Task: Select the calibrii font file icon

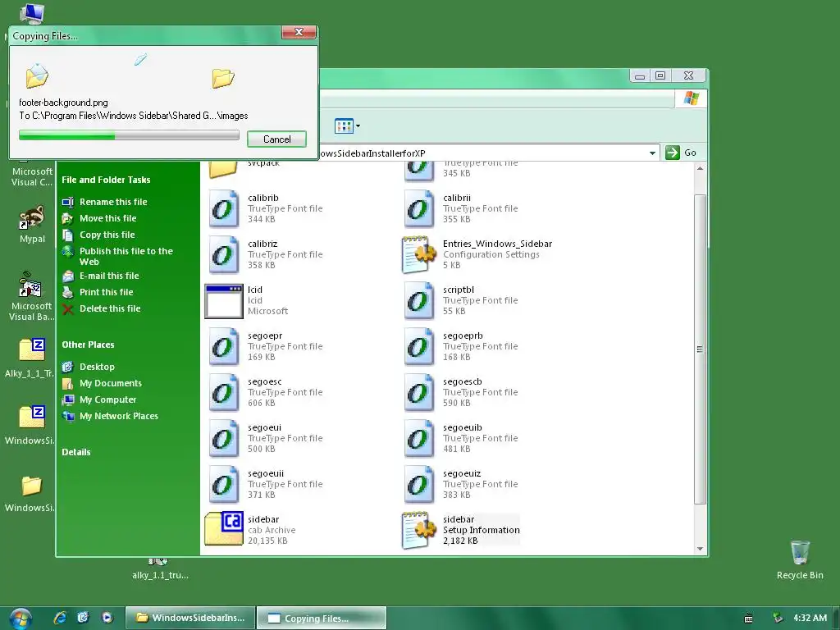Action: coord(419,209)
